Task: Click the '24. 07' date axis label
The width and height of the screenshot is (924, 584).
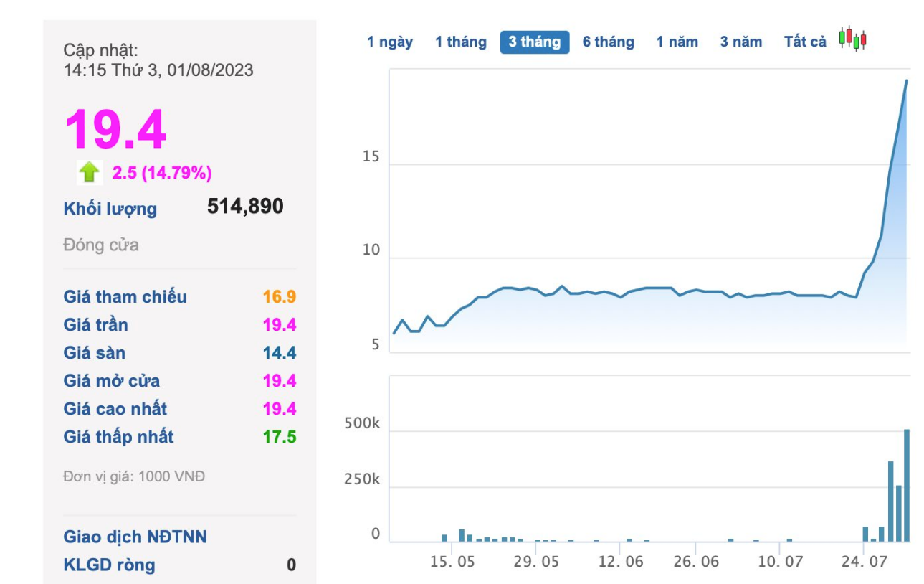Action: tap(864, 561)
